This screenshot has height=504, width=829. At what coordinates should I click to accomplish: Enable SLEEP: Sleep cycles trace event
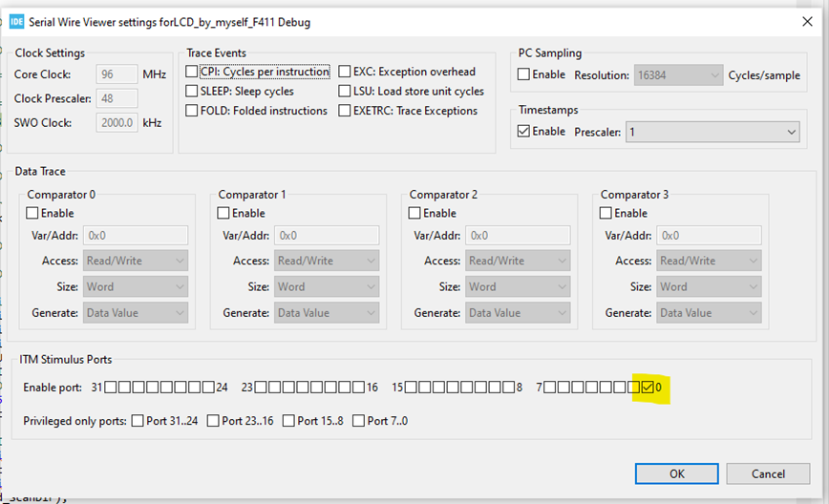pyautogui.click(x=192, y=92)
